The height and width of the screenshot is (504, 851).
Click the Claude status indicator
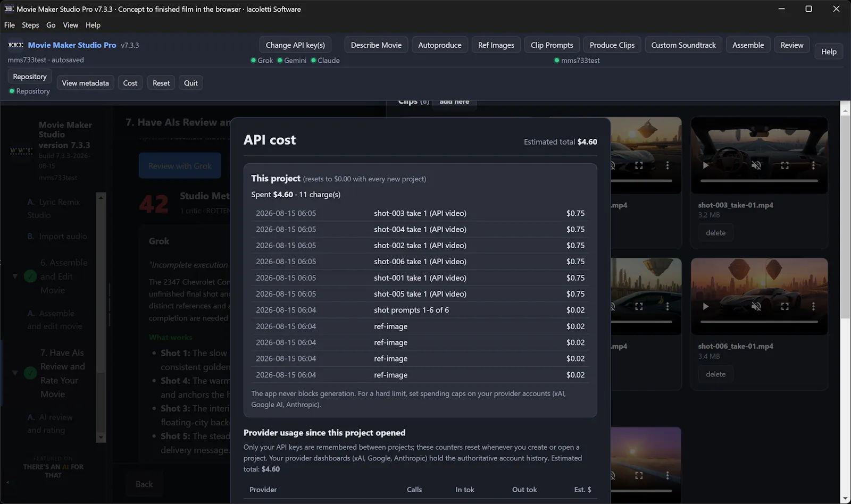click(x=326, y=60)
